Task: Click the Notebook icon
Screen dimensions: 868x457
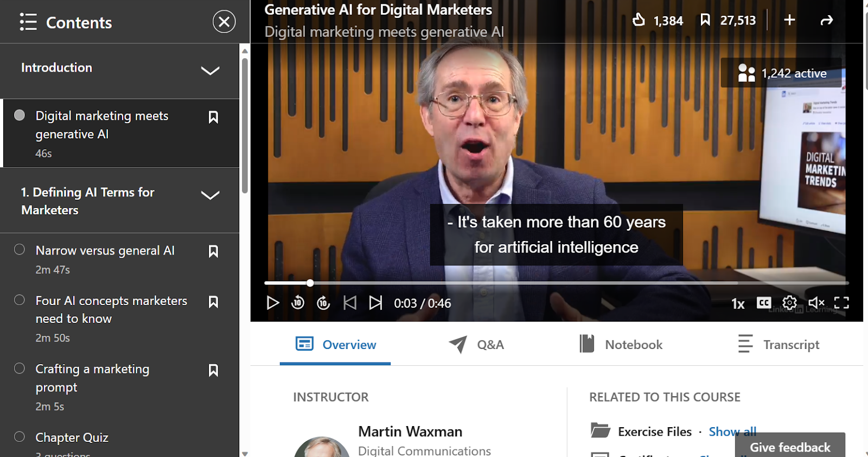Action: pyautogui.click(x=587, y=344)
